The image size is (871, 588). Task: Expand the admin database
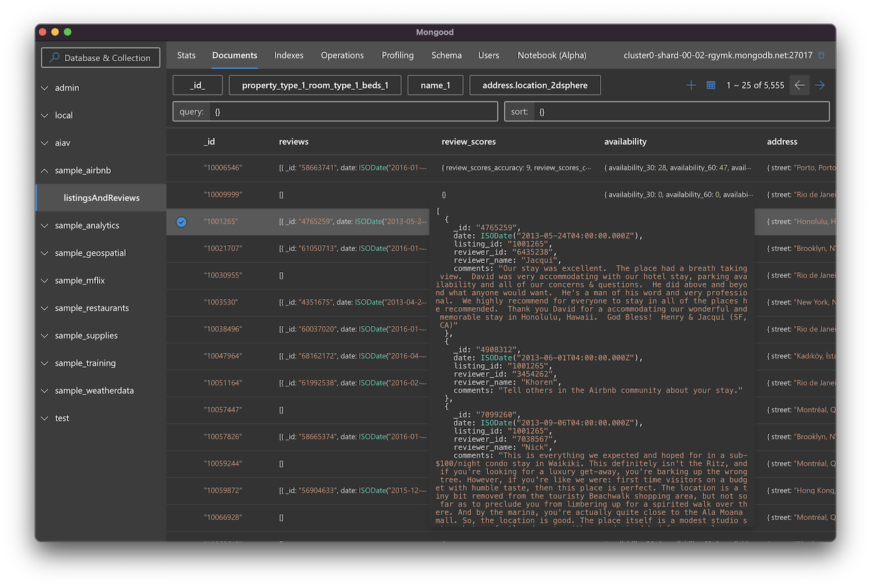pos(44,88)
